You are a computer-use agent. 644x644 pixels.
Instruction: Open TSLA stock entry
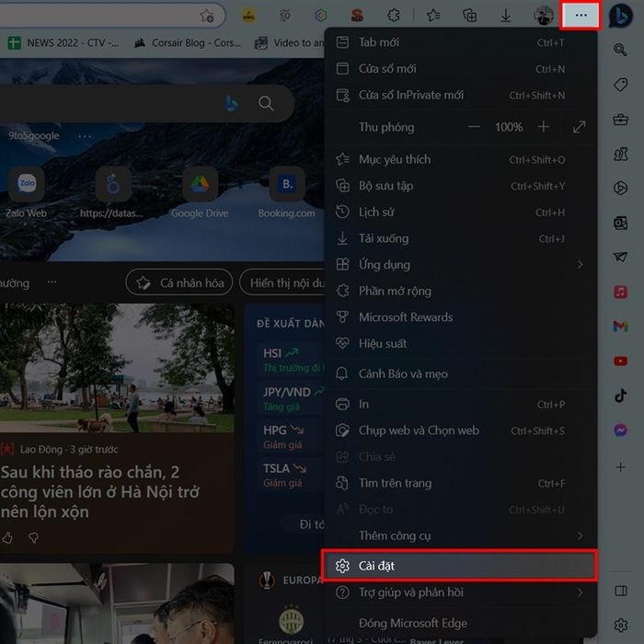pyautogui.click(x=292, y=476)
